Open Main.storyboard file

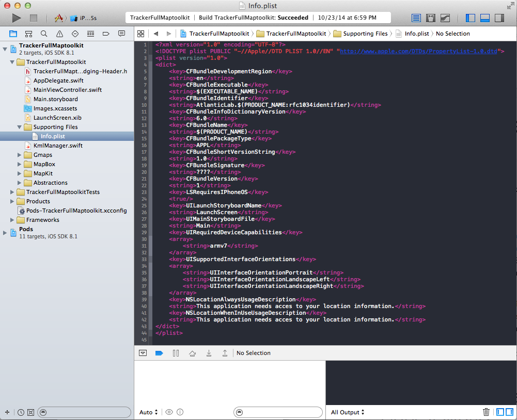[55, 99]
